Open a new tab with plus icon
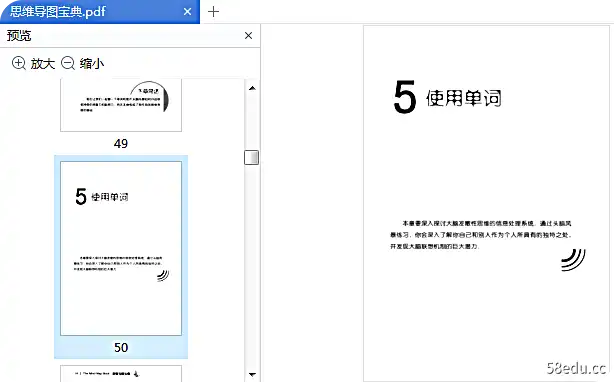This screenshot has width=614, height=382. click(213, 12)
